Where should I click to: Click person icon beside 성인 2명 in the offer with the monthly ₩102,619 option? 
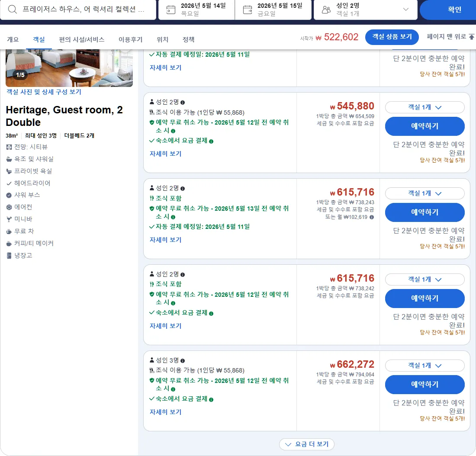pos(152,188)
